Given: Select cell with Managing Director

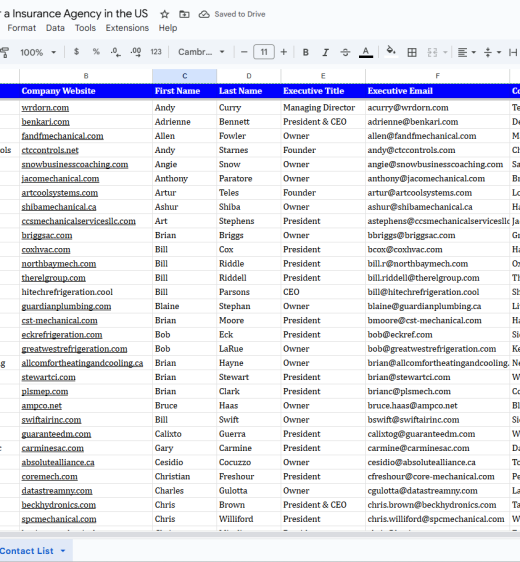Looking at the screenshot, I should [x=323, y=108].
